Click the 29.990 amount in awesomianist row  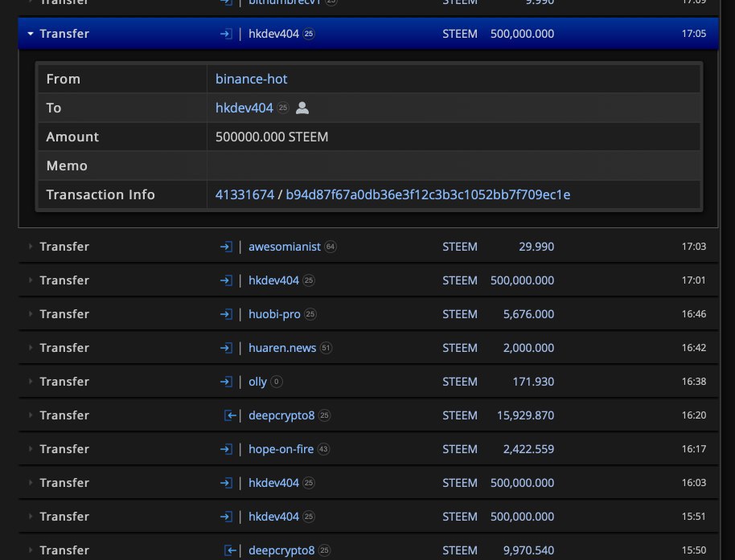point(536,247)
